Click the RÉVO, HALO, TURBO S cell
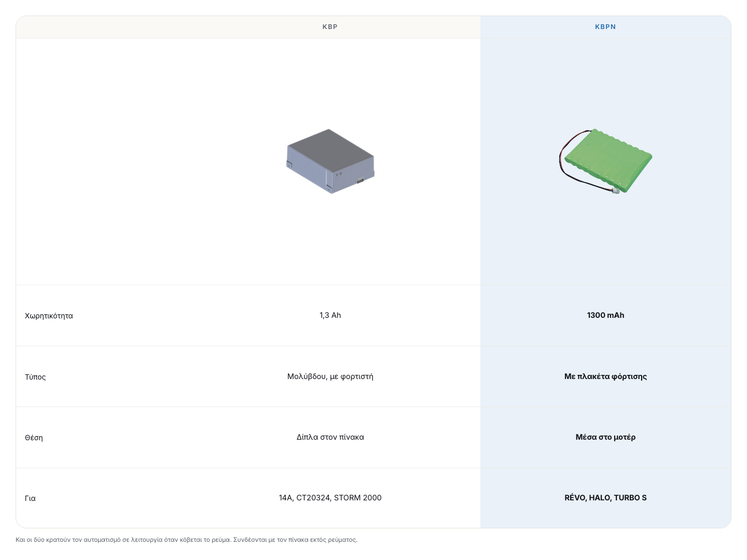 pos(605,498)
